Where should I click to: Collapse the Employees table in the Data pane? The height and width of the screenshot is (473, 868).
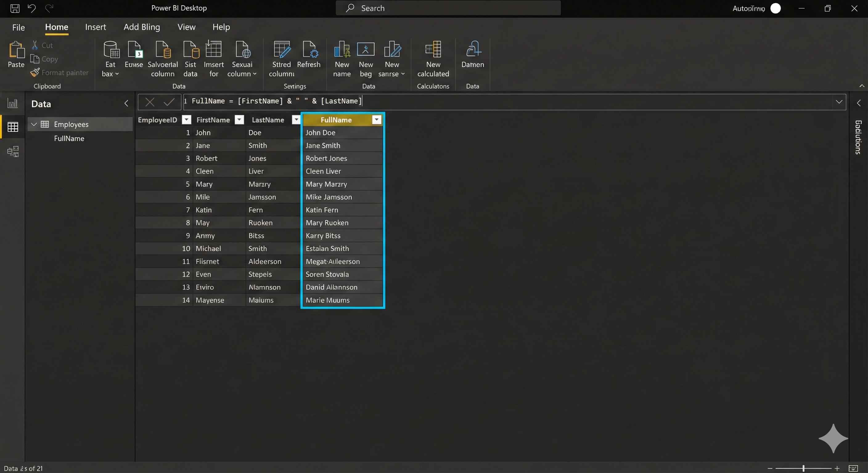click(34, 124)
